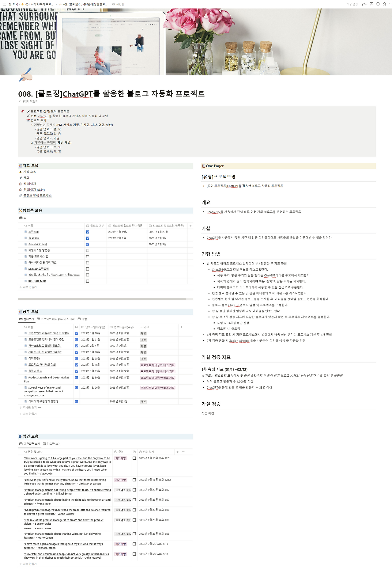Click page icon of 목적과 목표 row

point(26,371)
